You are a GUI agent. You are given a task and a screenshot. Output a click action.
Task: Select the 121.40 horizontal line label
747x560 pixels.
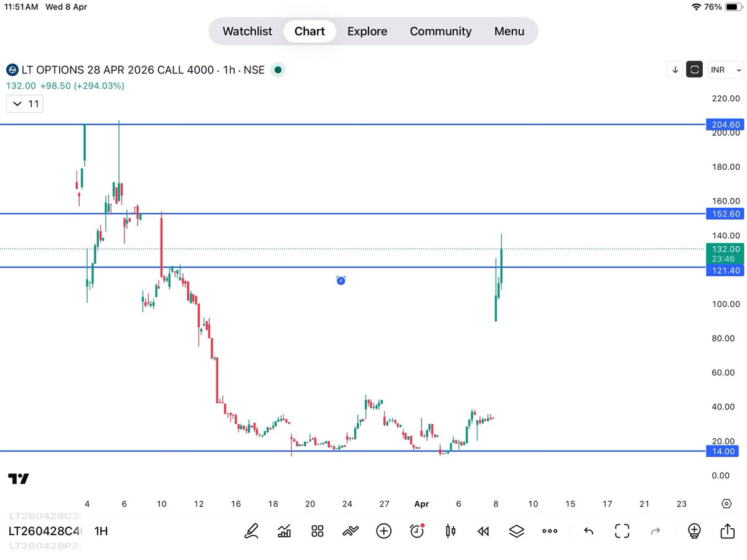point(726,271)
